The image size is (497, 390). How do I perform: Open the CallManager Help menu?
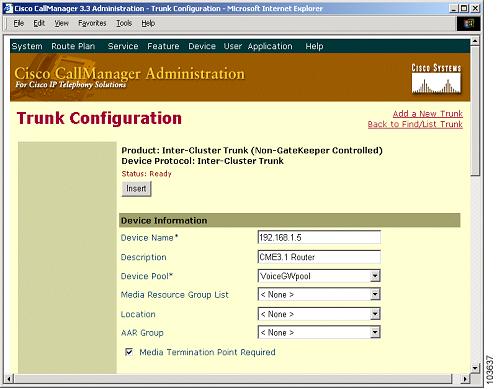(x=314, y=46)
